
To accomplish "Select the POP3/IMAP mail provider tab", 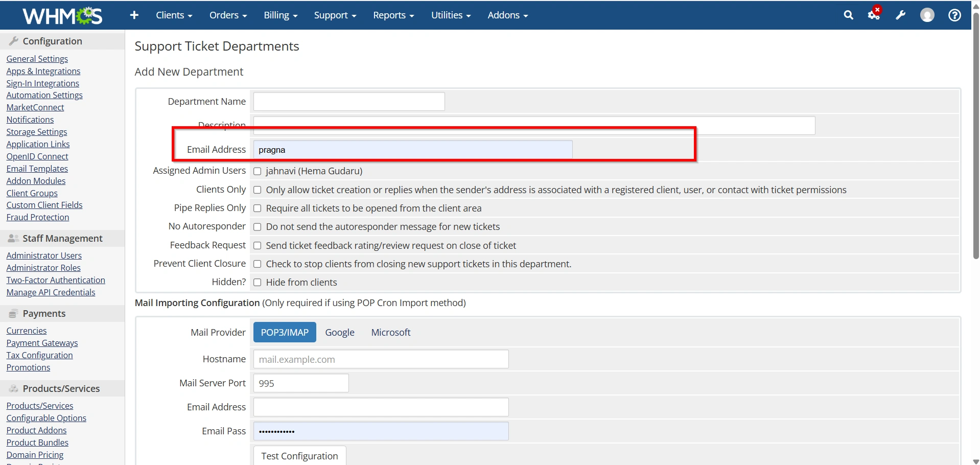I will pos(285,332).
